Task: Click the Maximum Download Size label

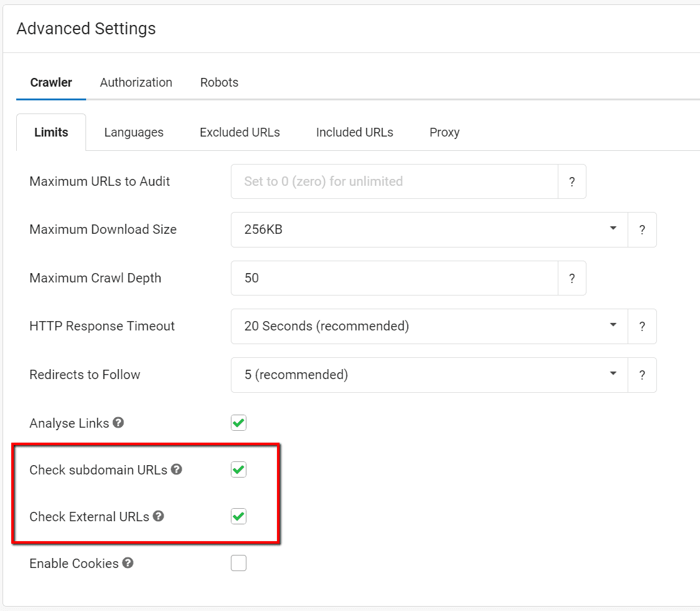Action: [x=103, y=229]
